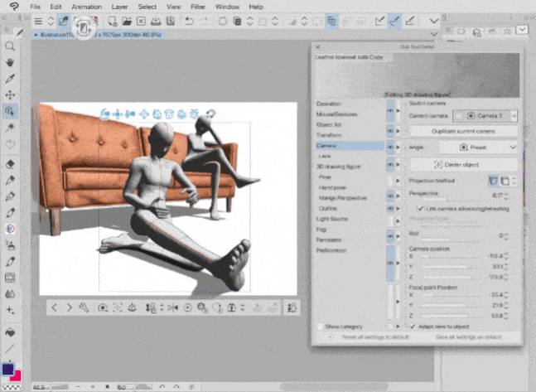Click the wrench icon under canvas
Viewport: 536px width, 392px height.
coord(84,307)
